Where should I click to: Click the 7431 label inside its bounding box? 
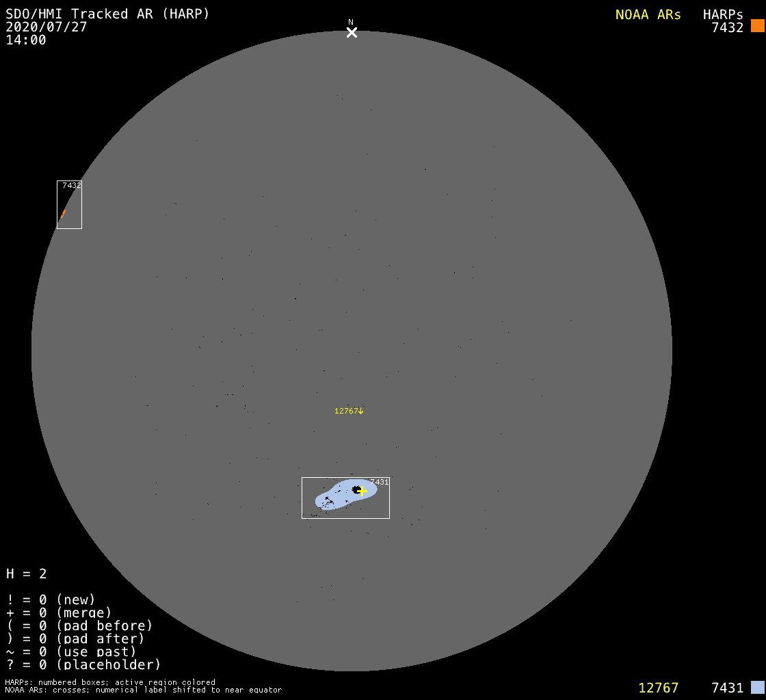[x=380, y=482]
